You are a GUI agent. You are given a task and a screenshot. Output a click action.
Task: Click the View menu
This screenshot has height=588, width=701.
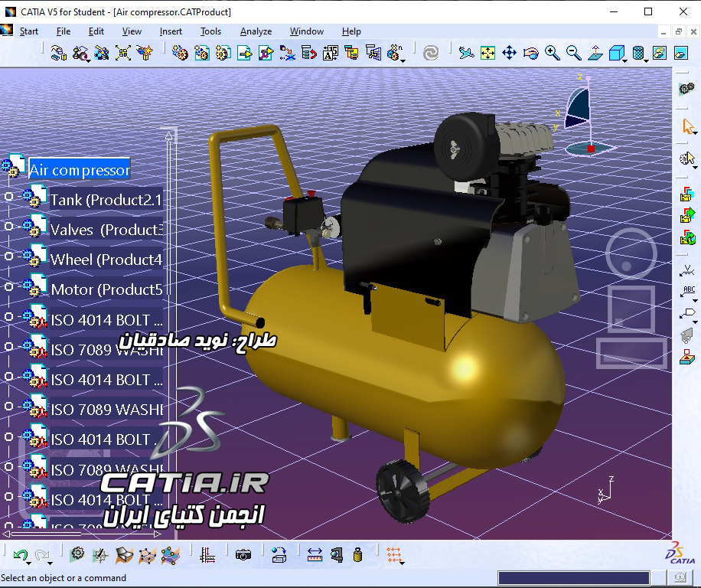coord(132,31)
